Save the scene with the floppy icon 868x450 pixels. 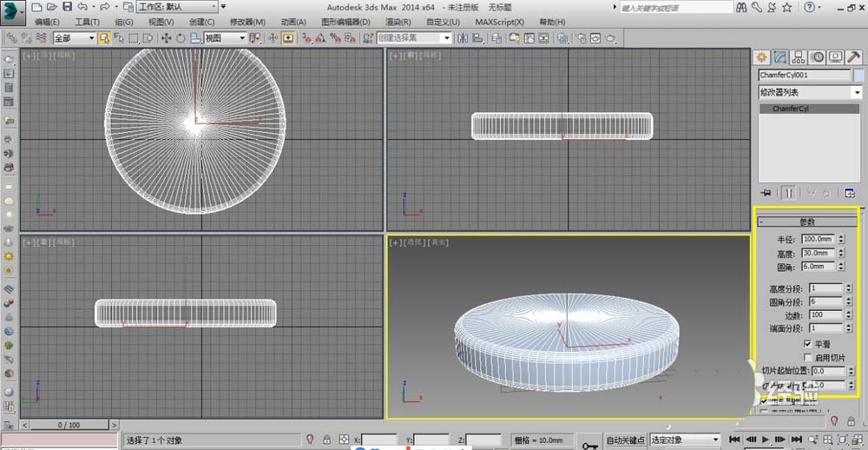pyautogui.click(x=67, y=7)
